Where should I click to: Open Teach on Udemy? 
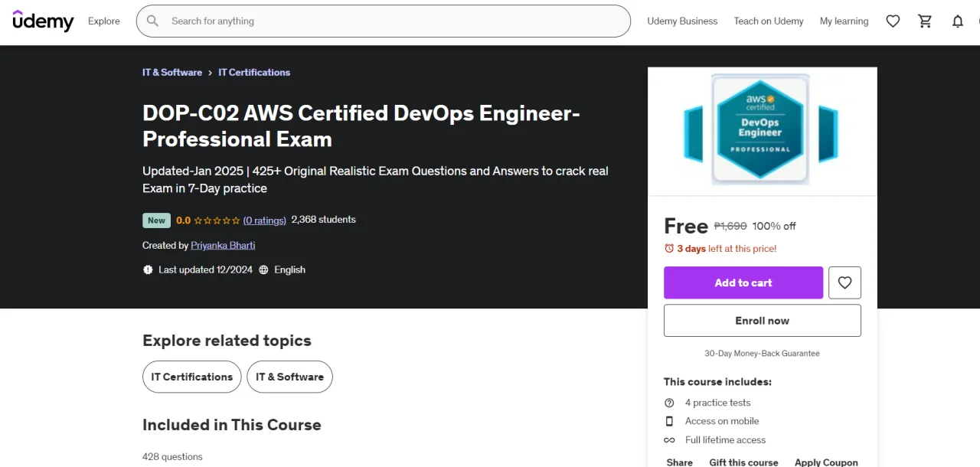pyautogui.click(x=769, y=21)
